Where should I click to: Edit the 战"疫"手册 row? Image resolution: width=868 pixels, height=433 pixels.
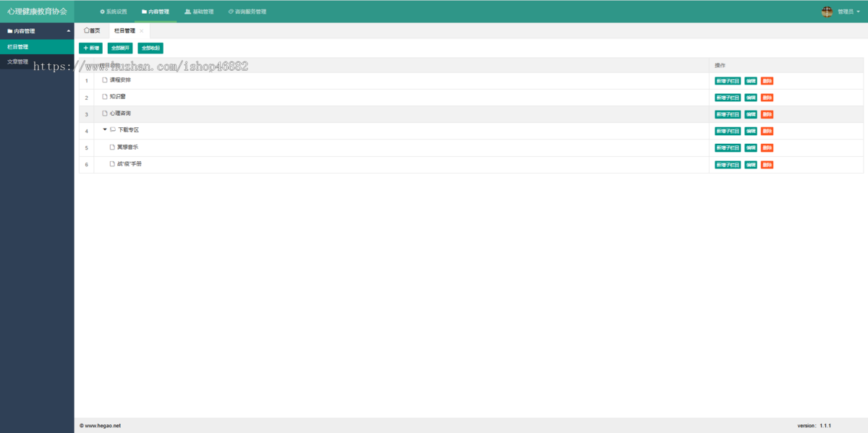click(751, 165)
